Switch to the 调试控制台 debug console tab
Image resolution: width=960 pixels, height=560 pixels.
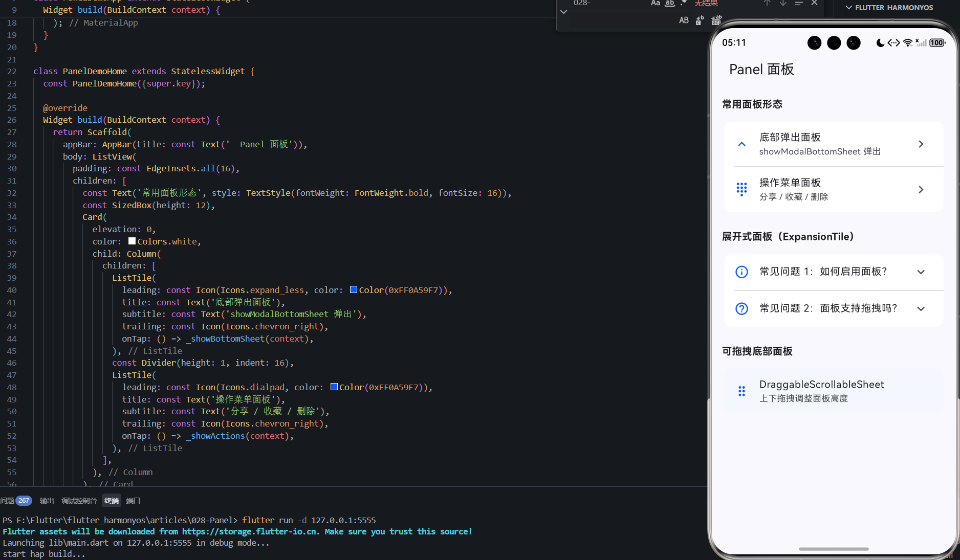79,501
